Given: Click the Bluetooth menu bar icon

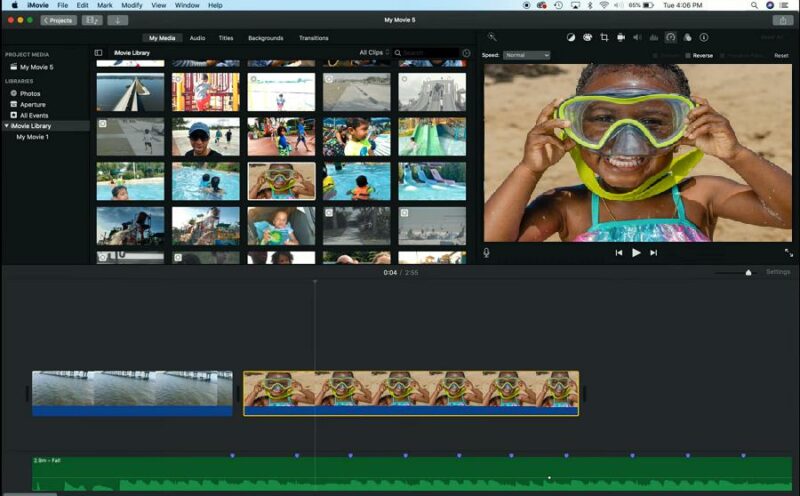Looking at the screenshot, I should (590, 5).
